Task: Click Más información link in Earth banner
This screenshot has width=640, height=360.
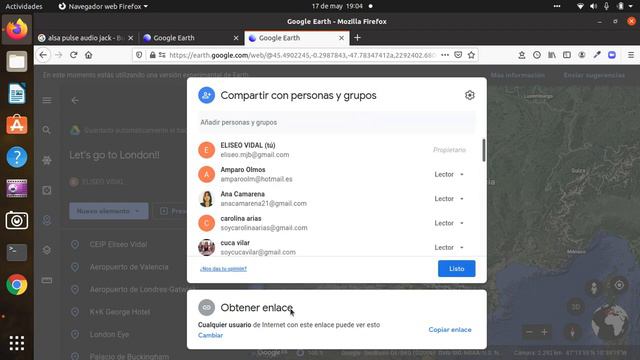Action: click(x=518, y=75)
